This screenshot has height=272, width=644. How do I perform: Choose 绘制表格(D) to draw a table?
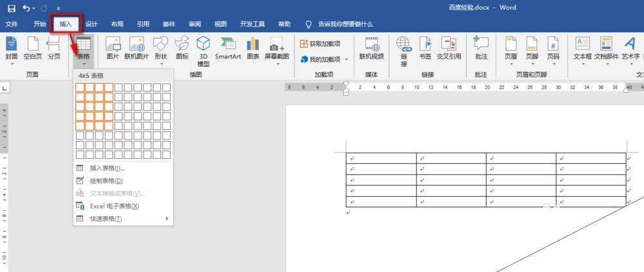click(x=123, y=181)
